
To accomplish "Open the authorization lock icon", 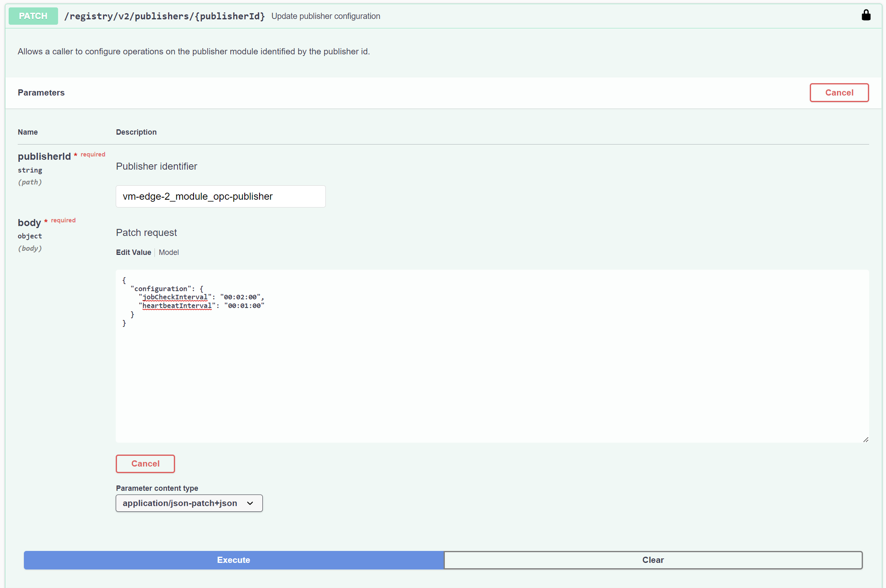I will (866, 16).
